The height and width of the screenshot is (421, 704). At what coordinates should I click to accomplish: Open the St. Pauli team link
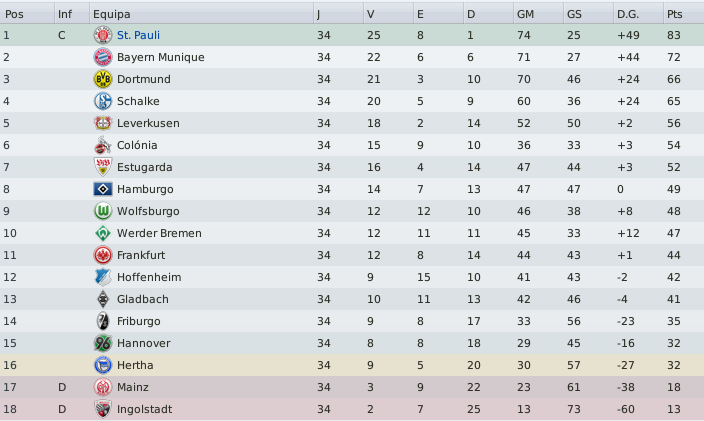pos(138,35)
